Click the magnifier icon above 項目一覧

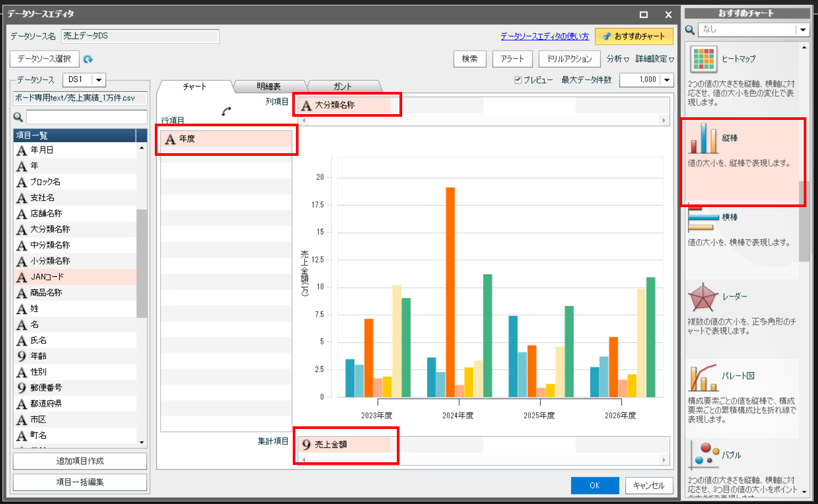click(x=18, y=117)
